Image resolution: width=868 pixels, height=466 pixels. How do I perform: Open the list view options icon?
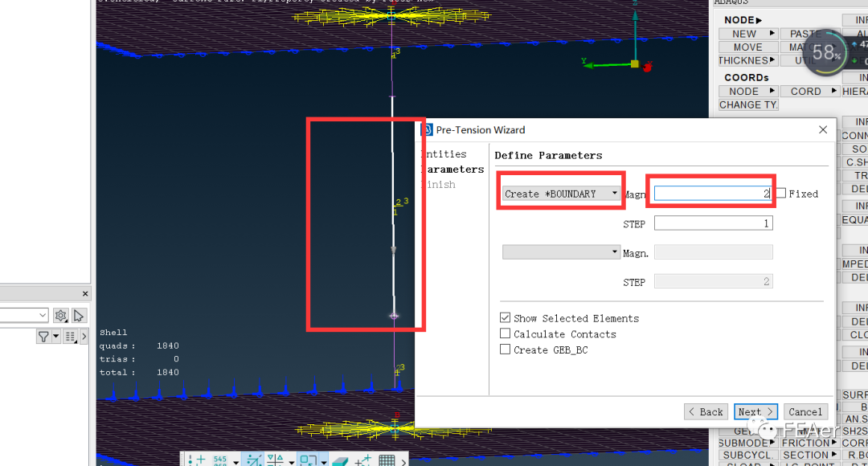tap(70, 336)
